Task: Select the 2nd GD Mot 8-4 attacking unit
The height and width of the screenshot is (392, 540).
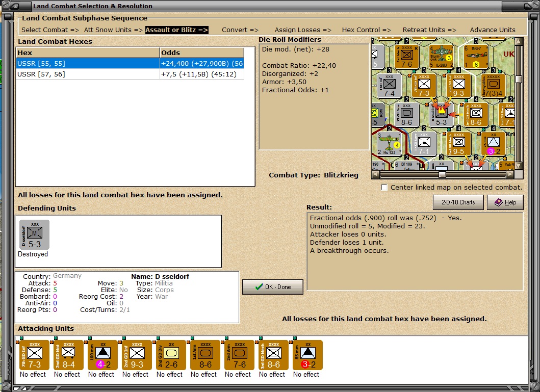Action: [68, 355]
